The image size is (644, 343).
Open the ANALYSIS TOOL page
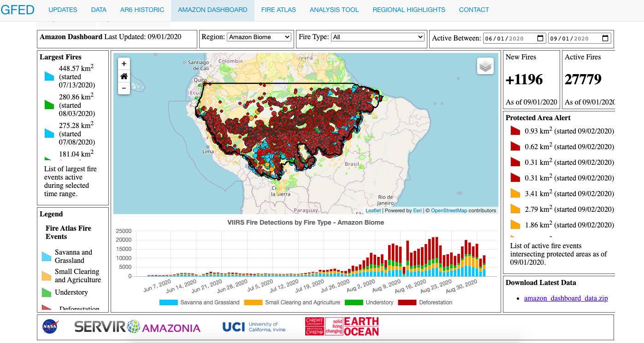pyautogui.click(x=334, y=10)
